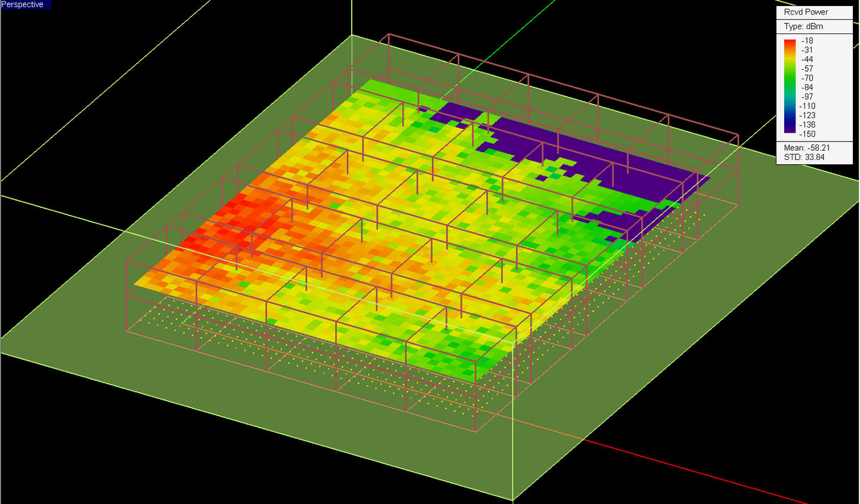Select the Rcvd Power legend title

pos(806,12)
